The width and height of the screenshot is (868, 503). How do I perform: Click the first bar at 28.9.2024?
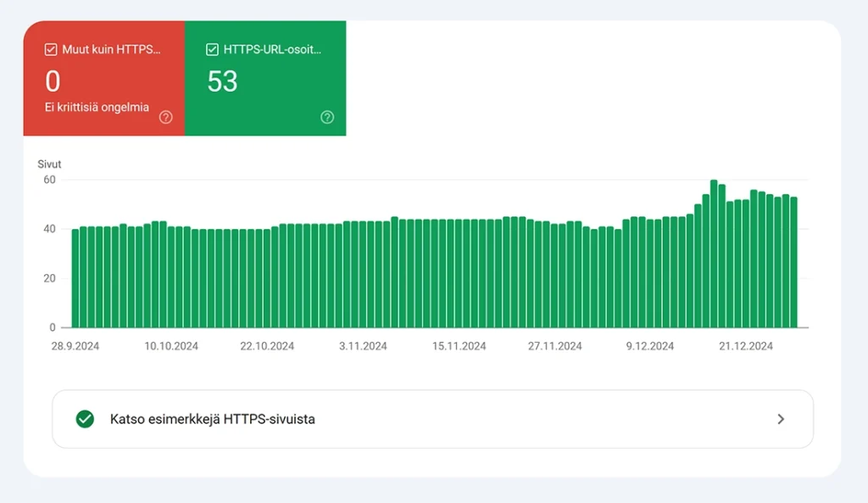tap(75, 278)
